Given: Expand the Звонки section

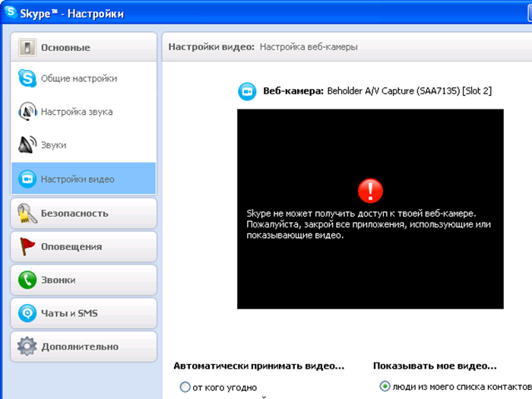Looking at the screenshot, I should pyautogui.click(x=84, y=280).
